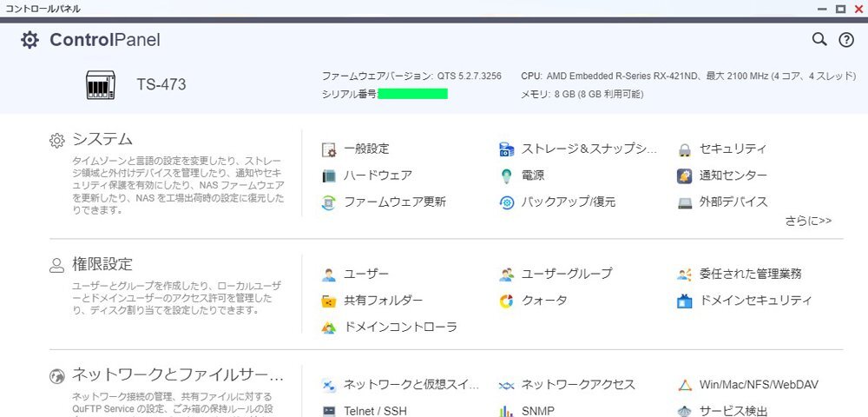868x417 pixels.
Task: Open 一般設定 general settings icon
Action: (329, 149)
